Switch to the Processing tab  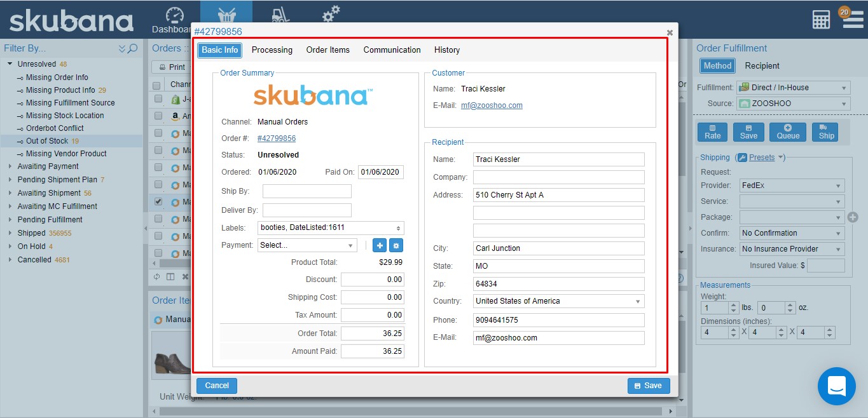272,50
